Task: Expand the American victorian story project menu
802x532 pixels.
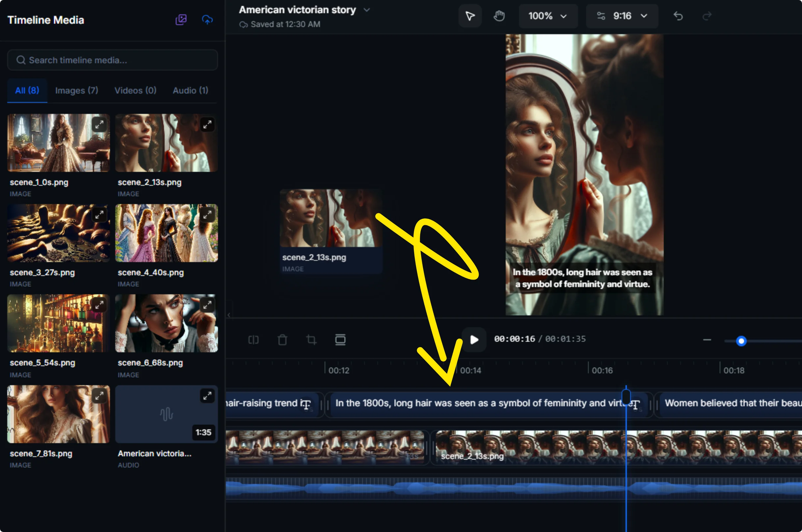Action: 367,10
